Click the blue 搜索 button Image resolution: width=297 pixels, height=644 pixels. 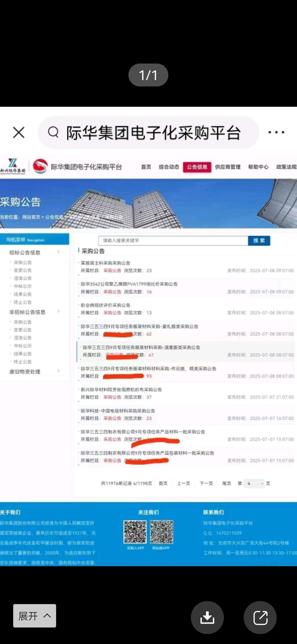click(259, 241)
